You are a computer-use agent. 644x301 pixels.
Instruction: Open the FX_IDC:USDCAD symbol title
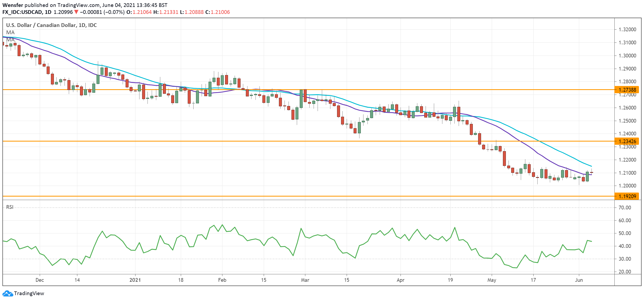21,12
